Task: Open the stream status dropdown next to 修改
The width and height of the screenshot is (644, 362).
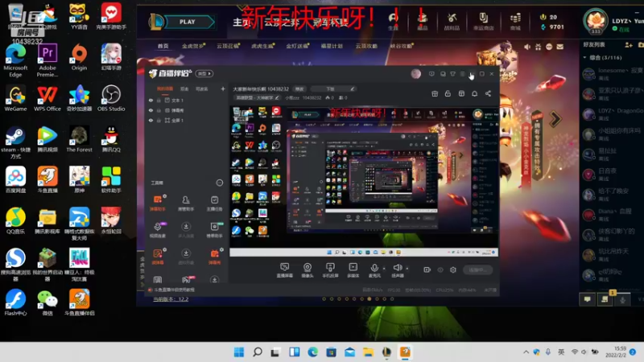Action: tap(332, 88)
